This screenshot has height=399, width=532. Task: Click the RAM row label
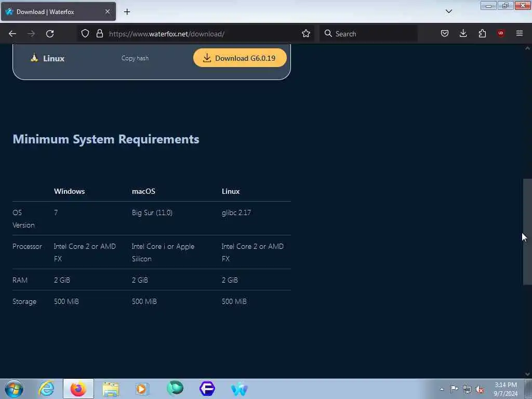click(x=20, y=280)
